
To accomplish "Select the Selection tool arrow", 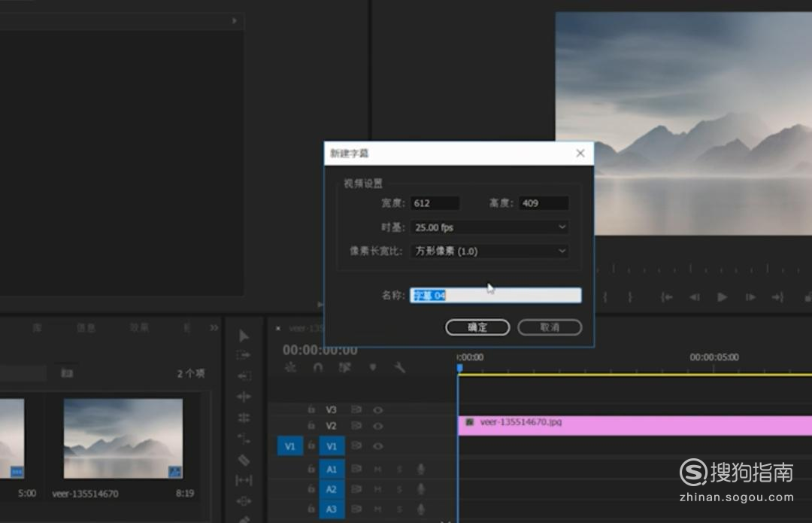I will (244, 336).
